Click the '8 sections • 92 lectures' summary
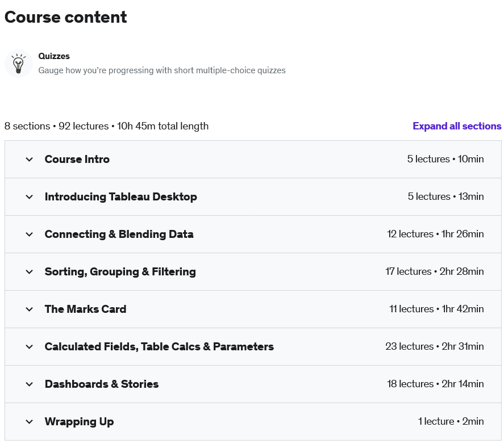This screenshot has width=504, height=444. [106, 126]
